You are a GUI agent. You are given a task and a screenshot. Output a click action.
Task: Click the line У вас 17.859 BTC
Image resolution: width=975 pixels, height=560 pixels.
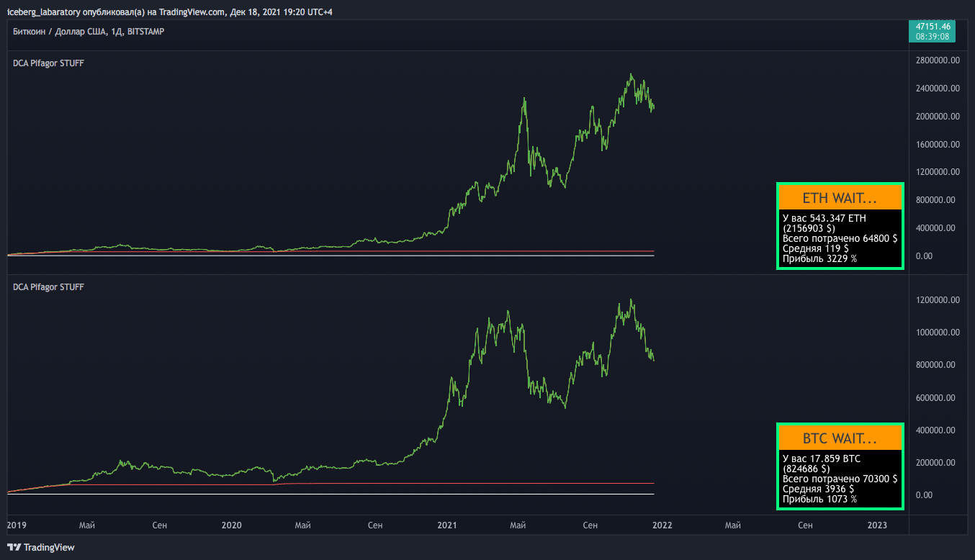[x=822, y=459]
